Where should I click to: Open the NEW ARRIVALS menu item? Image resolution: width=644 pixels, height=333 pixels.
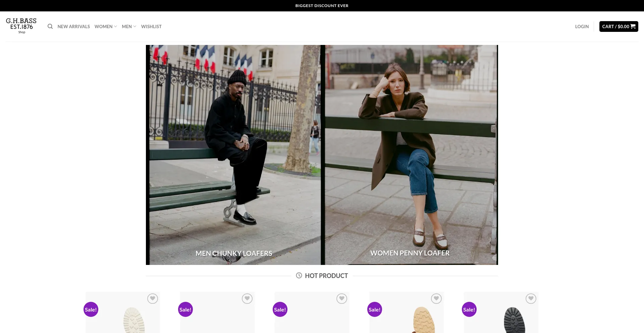tap(73, 26)
